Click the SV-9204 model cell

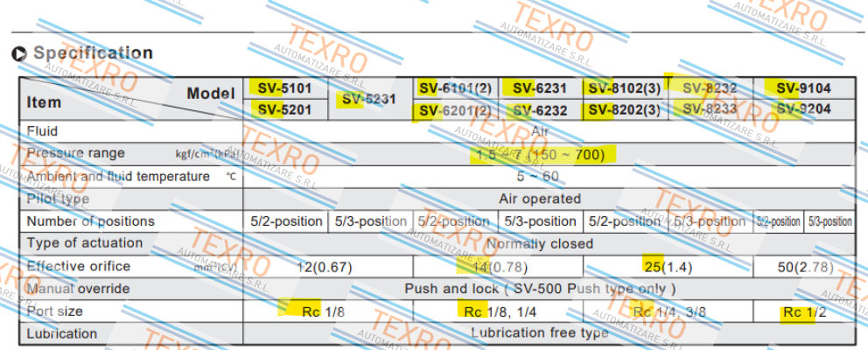click(x=803, y=109)
